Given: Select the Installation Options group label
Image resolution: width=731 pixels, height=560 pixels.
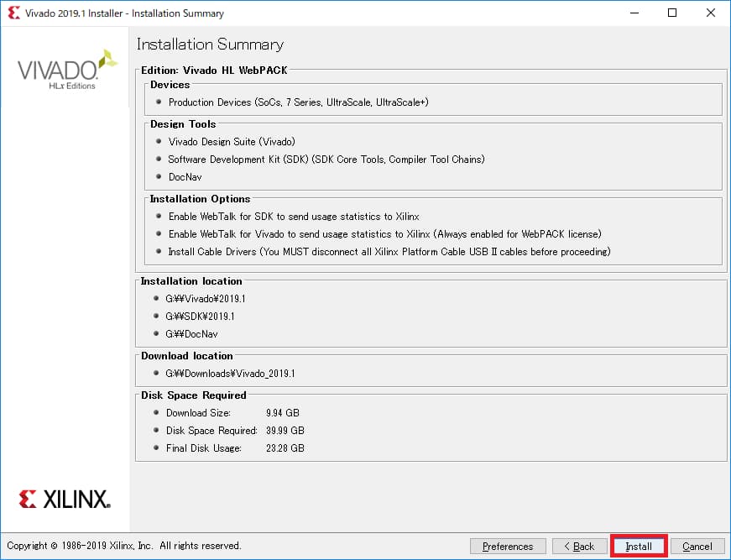Looking at the screenshot, I should (x=200, y=199).
